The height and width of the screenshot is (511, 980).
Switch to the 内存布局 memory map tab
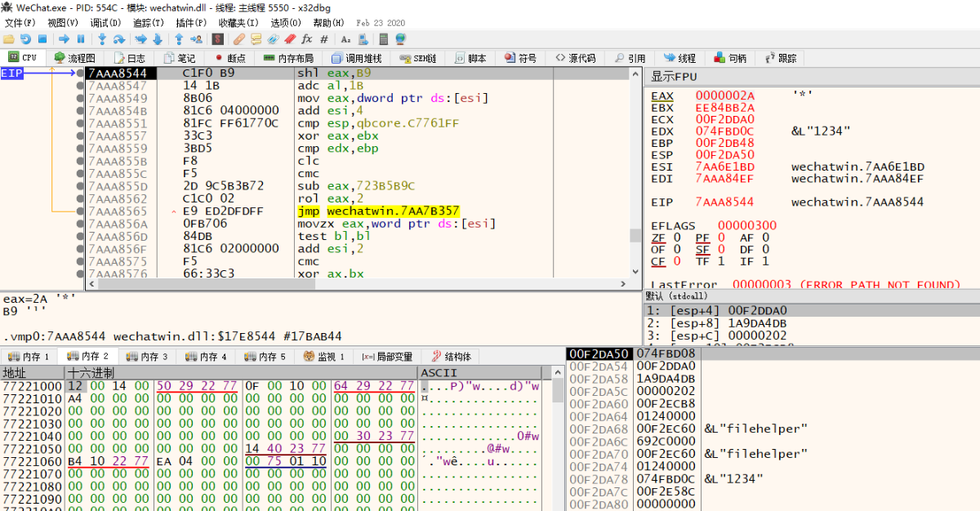coord(288,58)
